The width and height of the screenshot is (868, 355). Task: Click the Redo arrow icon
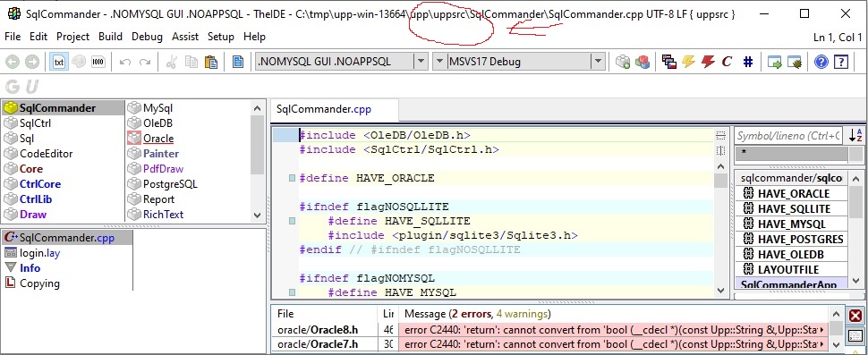tap(145, 62)
